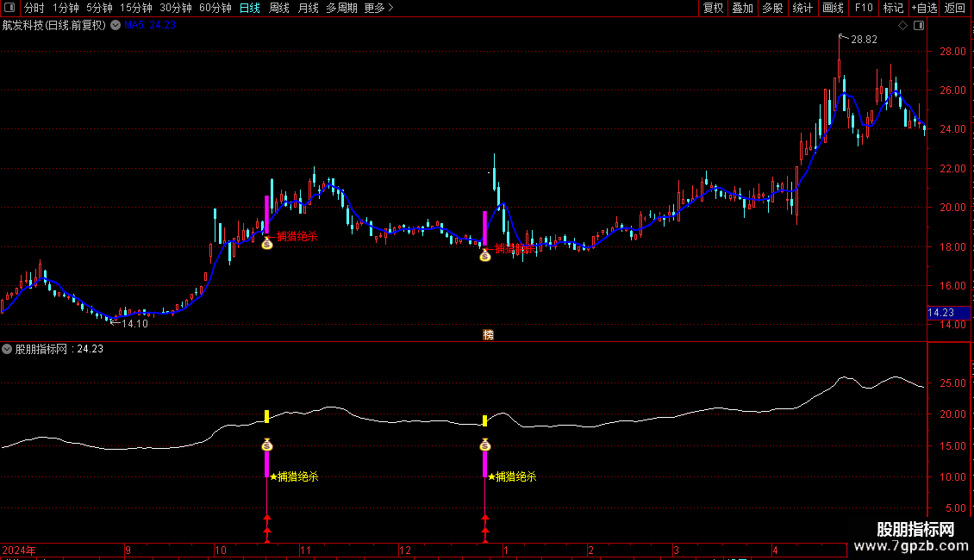
Task: Switch to the 周线 weekly period tab
Action: [x=279, y=9]
